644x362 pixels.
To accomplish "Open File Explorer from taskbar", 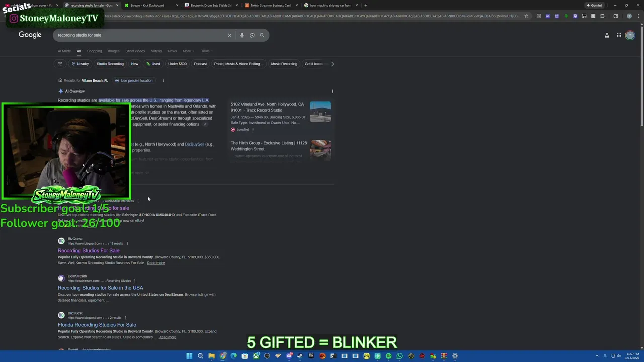I will click(211, 356).
